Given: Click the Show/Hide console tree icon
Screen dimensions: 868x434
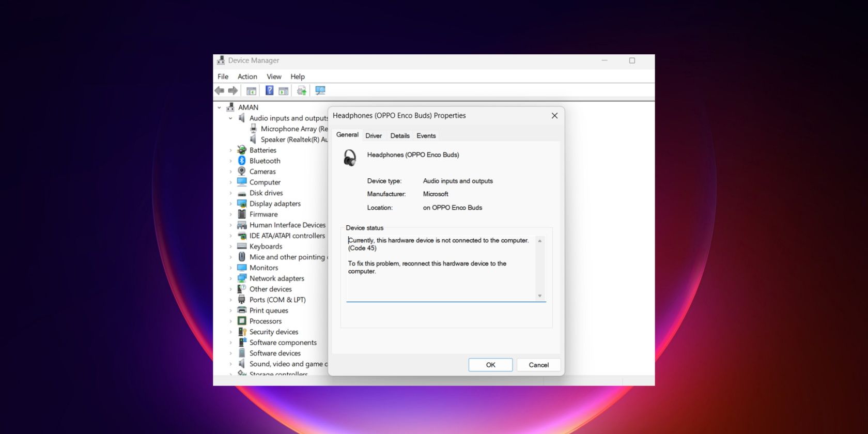Looking at the screenshot, I should click(x=251, y=91).
